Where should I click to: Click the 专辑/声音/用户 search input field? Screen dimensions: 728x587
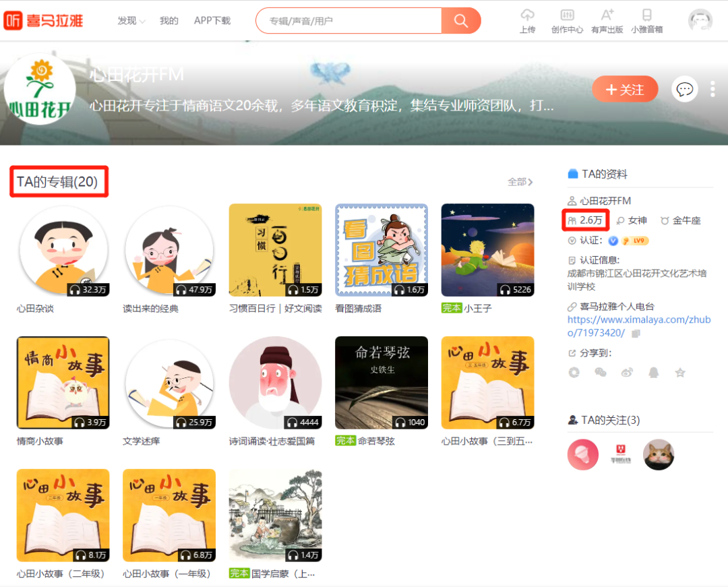coord(348,21)
